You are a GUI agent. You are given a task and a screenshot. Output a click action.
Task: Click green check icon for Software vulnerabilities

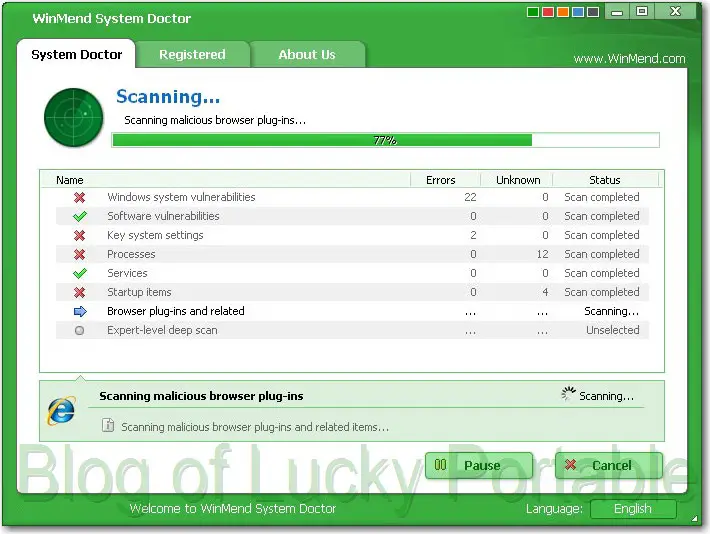[80, 216]
